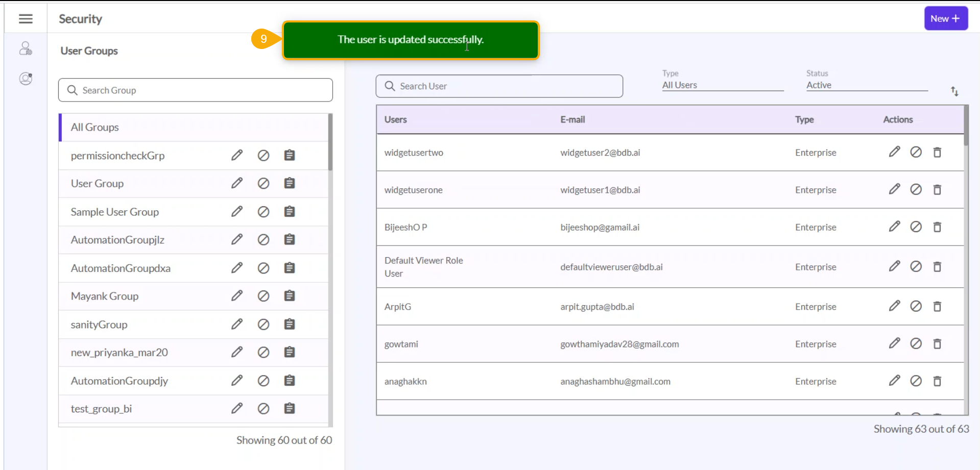
Task: Block the user ArpitG
Action: pos(916,306)
